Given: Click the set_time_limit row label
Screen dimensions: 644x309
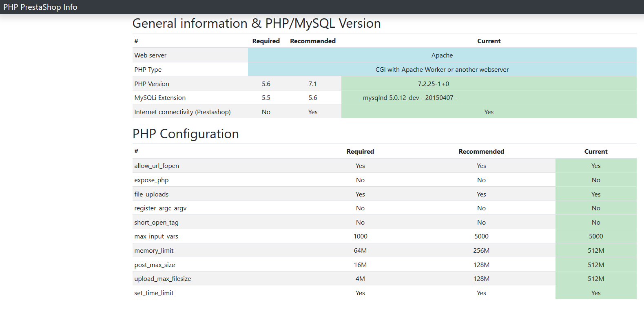Looking at the screenshot, I should (154, 293).
